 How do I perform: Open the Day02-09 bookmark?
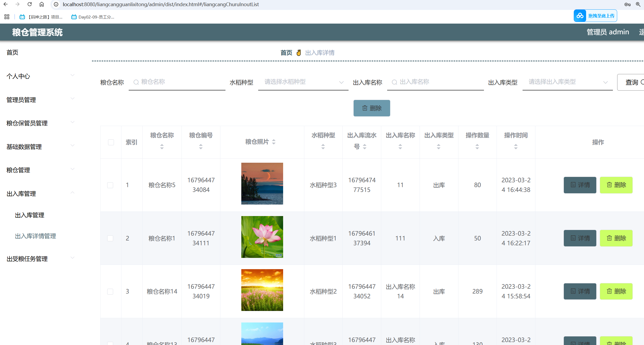(x=93, y=17)
